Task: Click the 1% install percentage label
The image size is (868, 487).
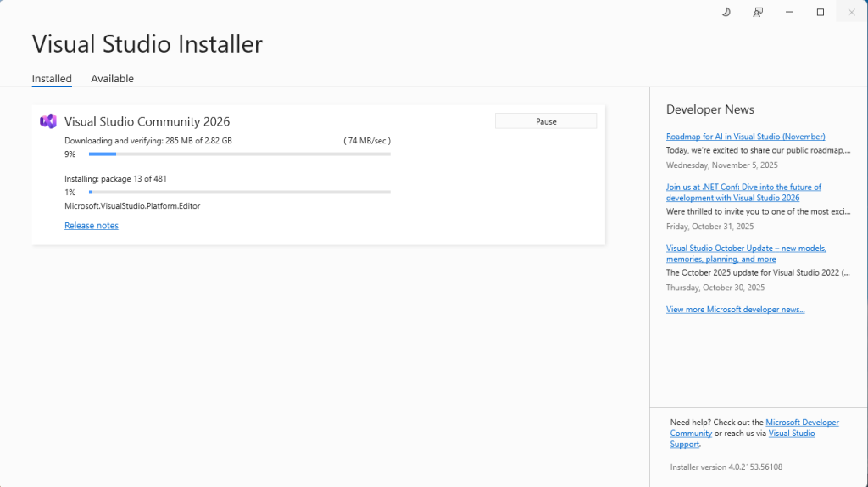Action: click(70, 193)
